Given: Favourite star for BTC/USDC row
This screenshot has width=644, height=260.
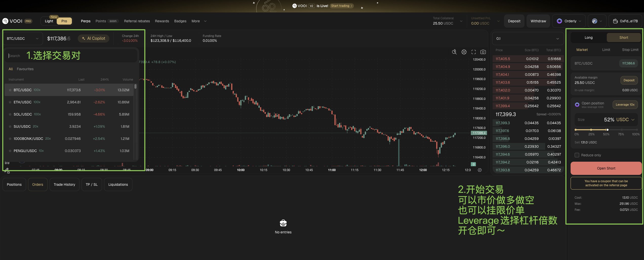Looking at the screenshot, I should [x=10, y=90].
